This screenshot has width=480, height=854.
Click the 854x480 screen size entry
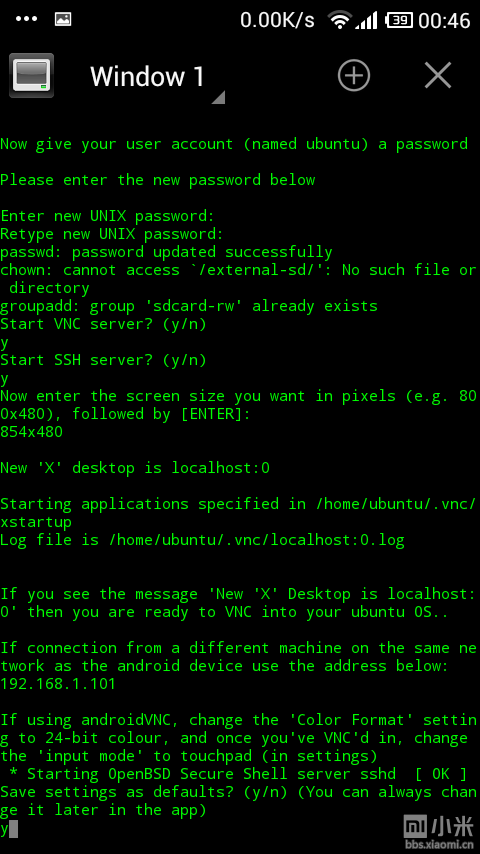[32, 432]
